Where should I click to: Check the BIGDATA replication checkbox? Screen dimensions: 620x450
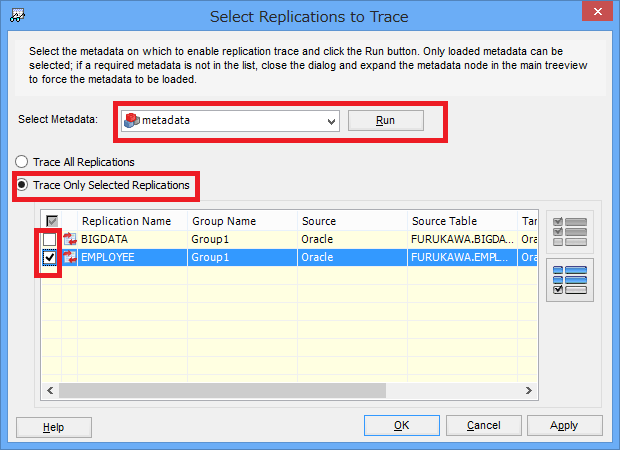coord(50,240)
